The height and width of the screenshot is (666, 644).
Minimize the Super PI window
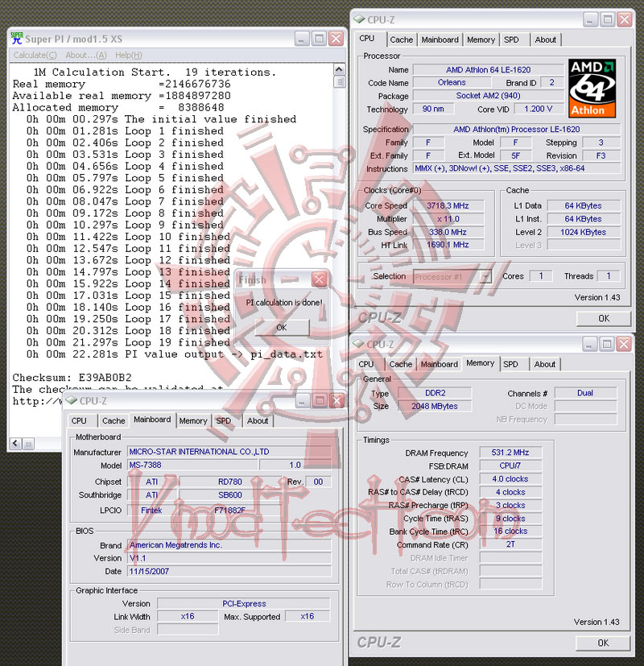click(301, 39)
